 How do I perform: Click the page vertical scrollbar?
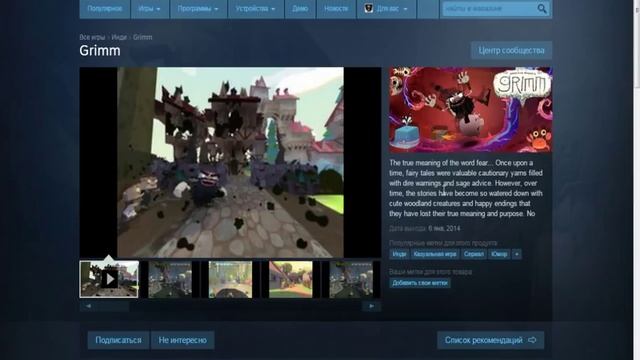click(x=636, y=180)
